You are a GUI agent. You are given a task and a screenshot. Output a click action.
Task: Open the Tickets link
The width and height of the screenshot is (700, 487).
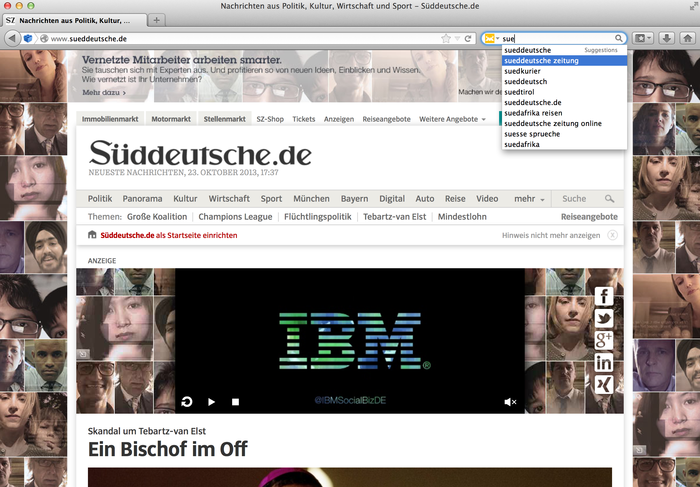click(x=304, y=119)
